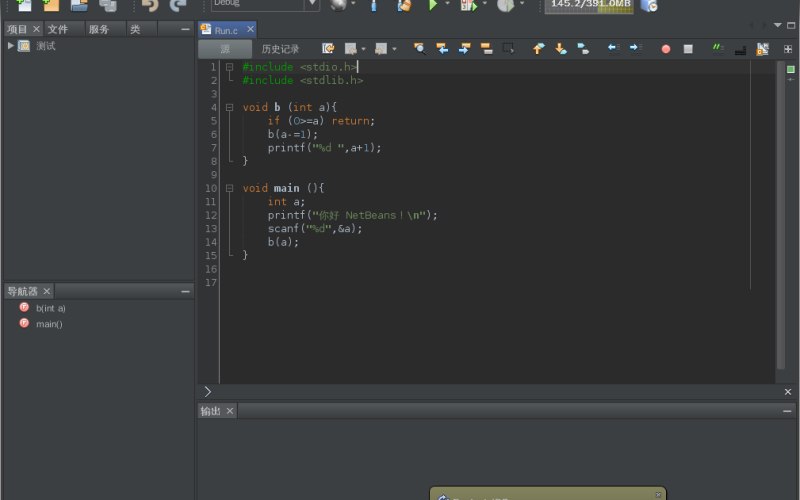Minimize the 输出 (Output) panel
The height and width of the screenshot is (500, 800).
click(x=787, y=411)
